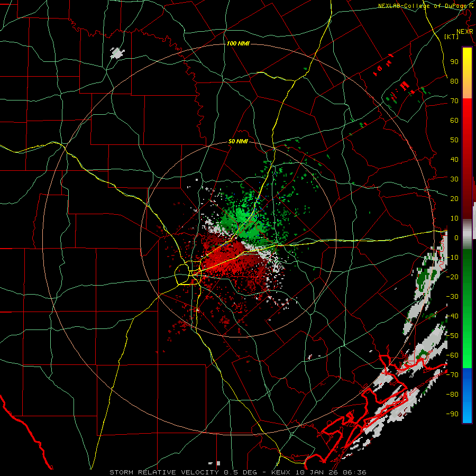
Task: Click the "50 NMI" range ring label
Action: (x=238, y=141)
